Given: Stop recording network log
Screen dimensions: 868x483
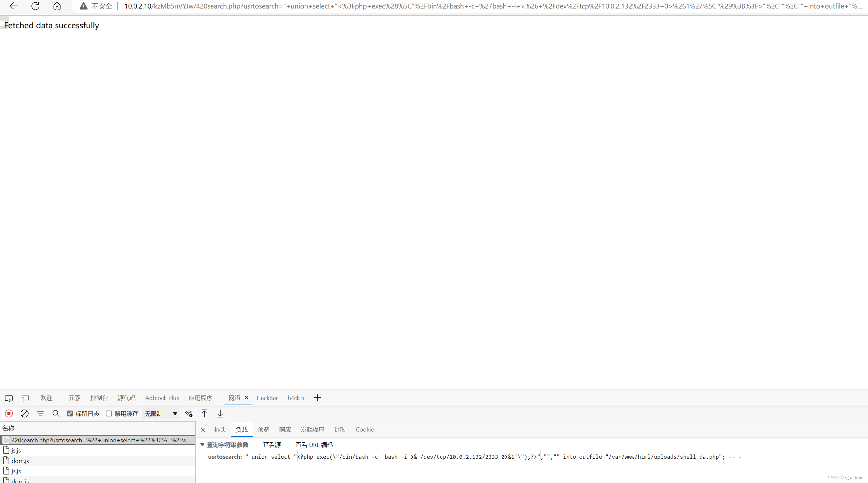Looking at the screenshot, I should point(9,413).
